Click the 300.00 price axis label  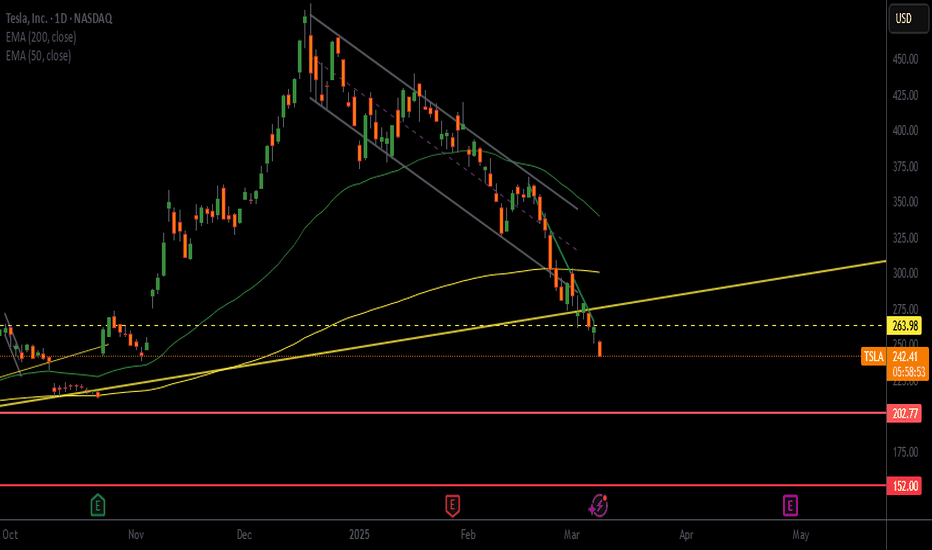coord(905,273)
